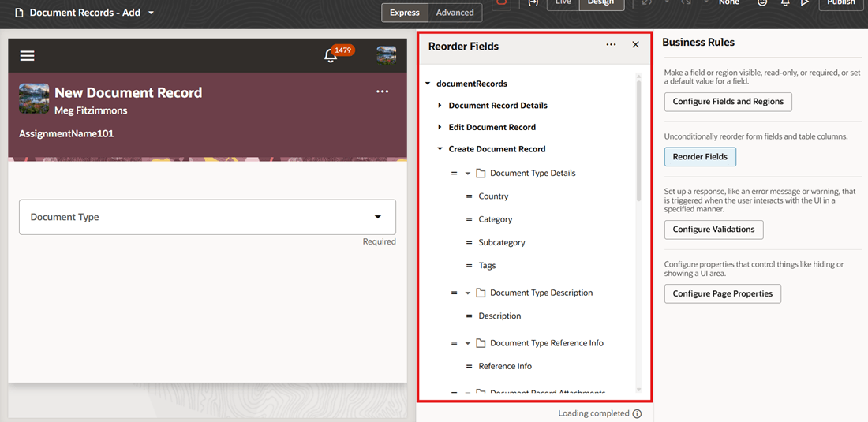The height and width of the screenshot is (422, 868).
Task: Expand the Edit Document Record node
Action: pos(440,127)
